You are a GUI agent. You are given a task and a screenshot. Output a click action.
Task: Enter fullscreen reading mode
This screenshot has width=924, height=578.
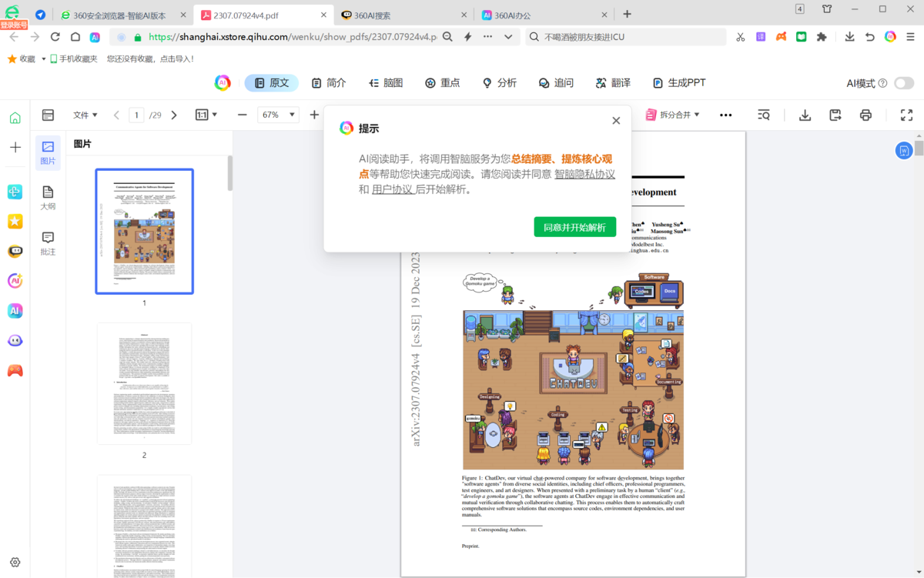coord(906,114)
